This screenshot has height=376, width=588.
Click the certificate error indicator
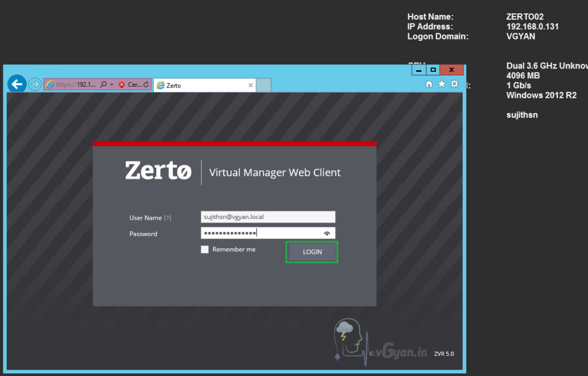point(122,83)
